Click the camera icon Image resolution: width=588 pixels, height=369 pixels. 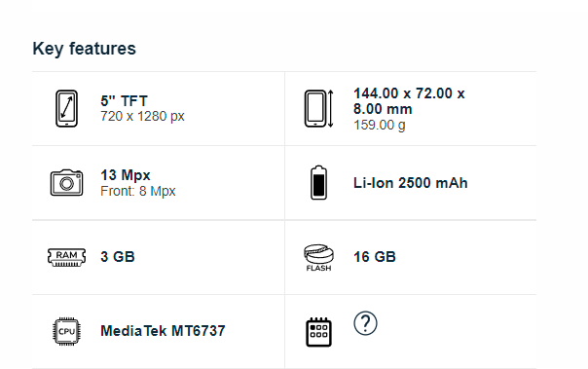pyautogui.click(x=67, y=183)
